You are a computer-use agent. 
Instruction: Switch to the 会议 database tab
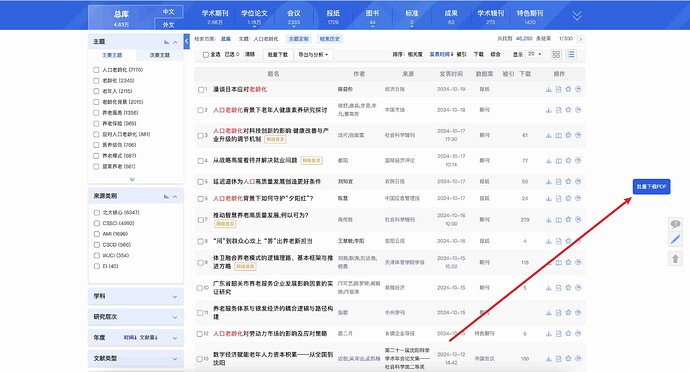(294, 16)
